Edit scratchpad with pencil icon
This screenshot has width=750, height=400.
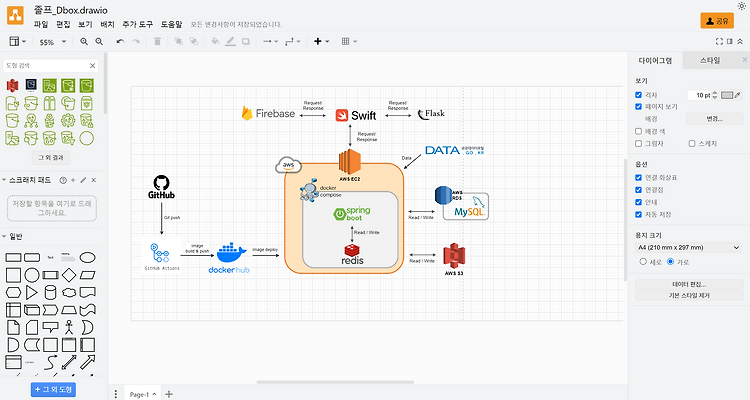tap(83, 180)
